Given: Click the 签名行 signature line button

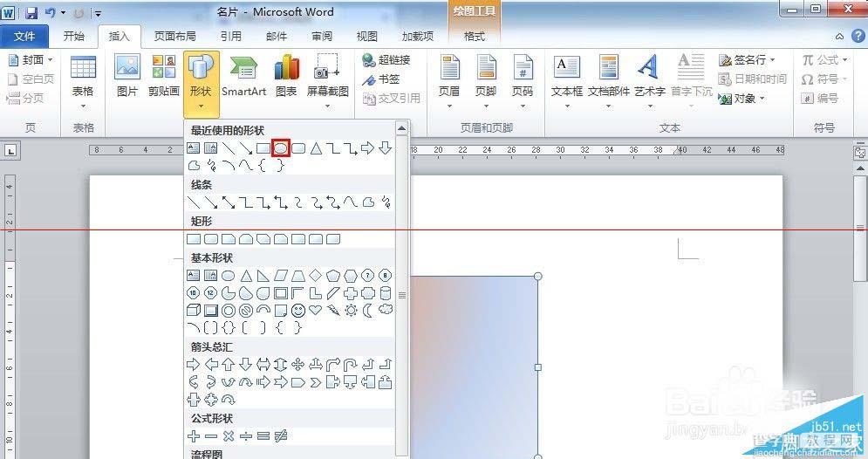Looking at the screenshot, I should (747, 60).
